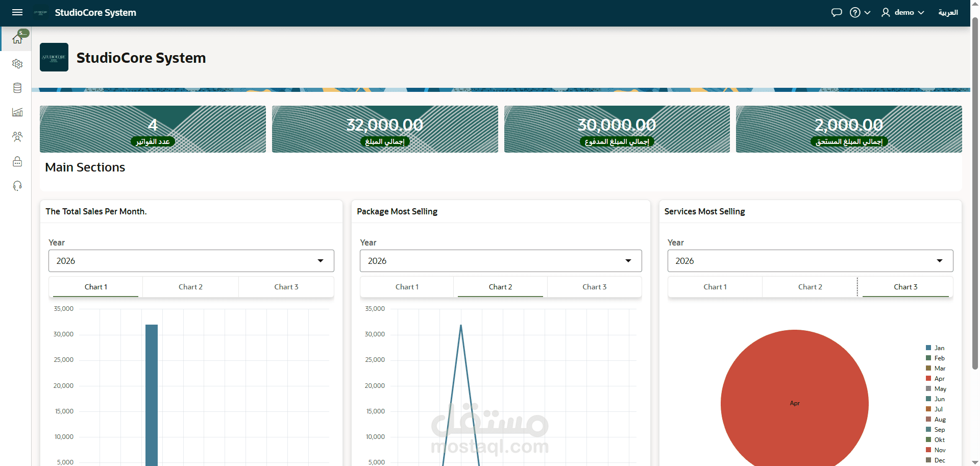The width and height of the screenshot is (980, 466).
Task: Select Chart 3 tab in Package Most Selling
Action: pyautogui.click(x=595, y=287)
